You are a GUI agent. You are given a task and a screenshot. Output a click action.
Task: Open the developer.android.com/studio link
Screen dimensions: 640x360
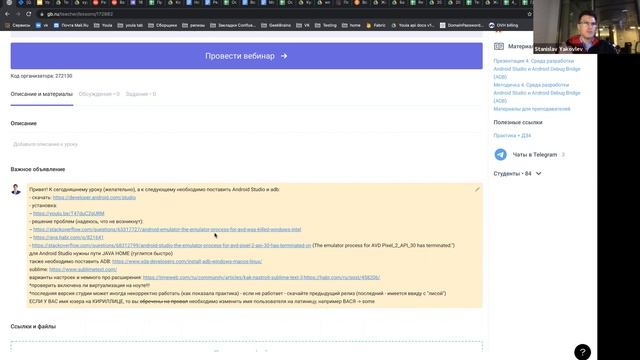[x=94, y=198]
